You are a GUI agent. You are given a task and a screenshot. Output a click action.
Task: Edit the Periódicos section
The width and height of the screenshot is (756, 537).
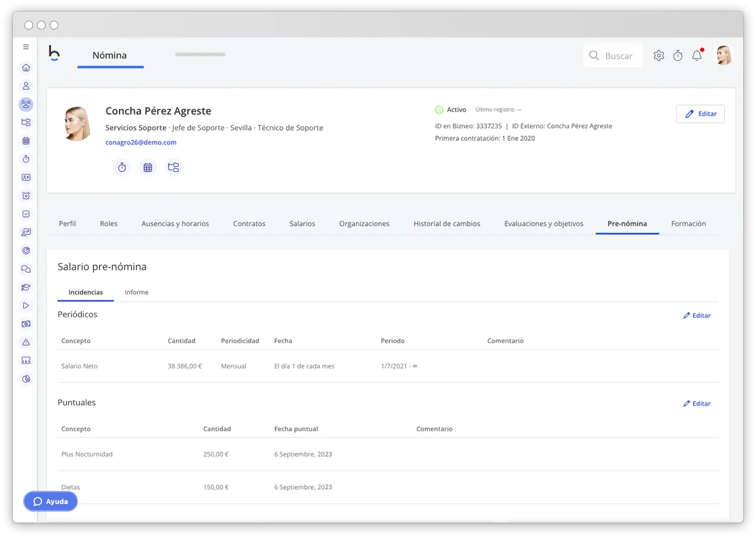pyautogui.click(x=697, y=316)
